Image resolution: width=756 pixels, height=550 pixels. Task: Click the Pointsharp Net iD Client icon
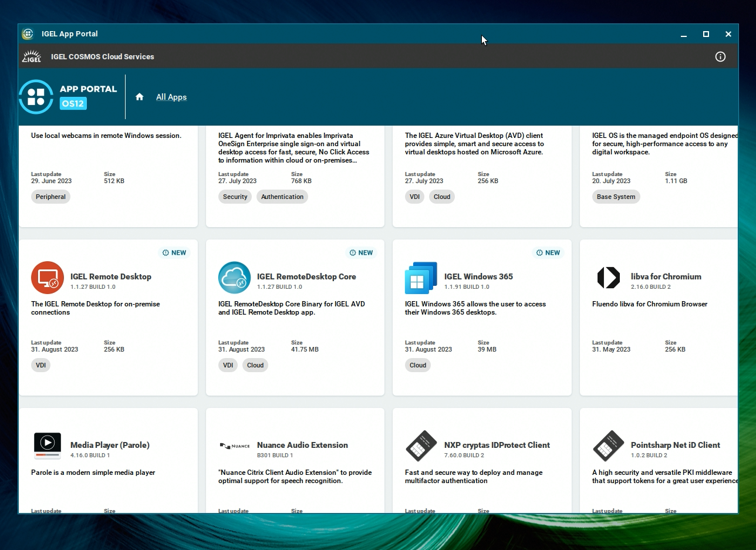click(x=608, y=446)
